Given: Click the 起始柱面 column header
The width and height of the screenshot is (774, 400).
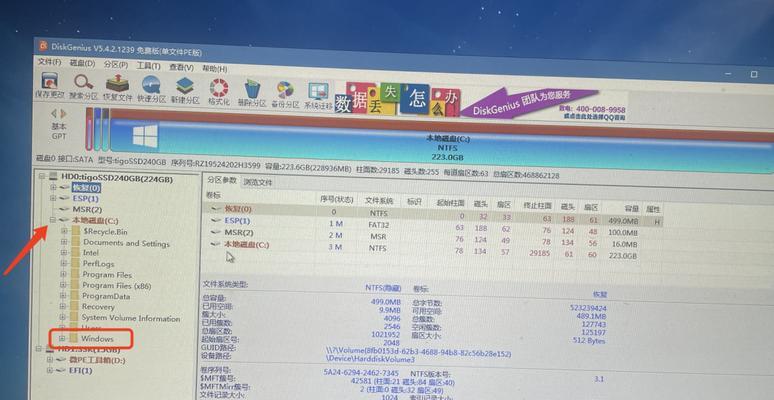Looking at the screenshot, I should point(451,203).
